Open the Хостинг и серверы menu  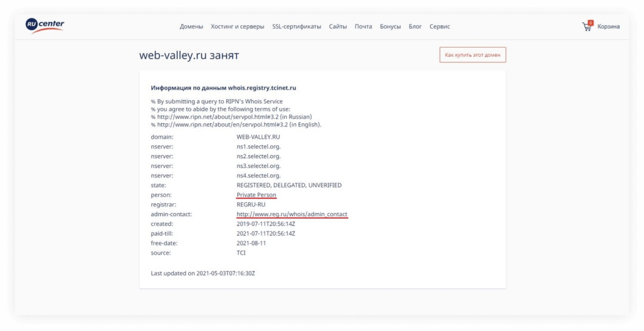coord(237,27)
